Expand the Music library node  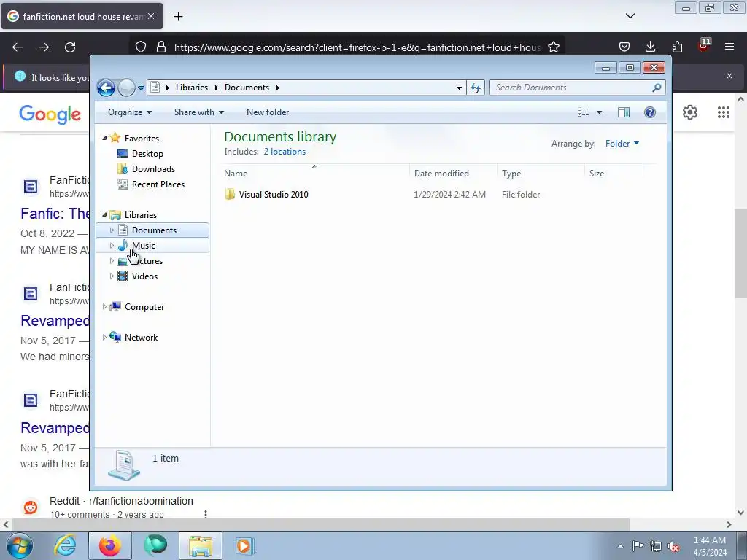click(x=112, y=246)
